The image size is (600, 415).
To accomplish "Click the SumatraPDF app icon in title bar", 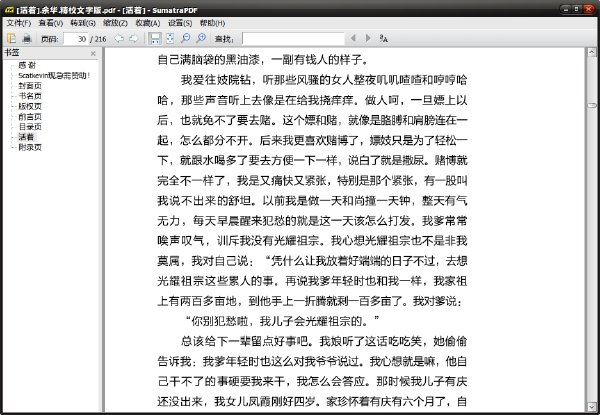I will click(x=9, y=10).
